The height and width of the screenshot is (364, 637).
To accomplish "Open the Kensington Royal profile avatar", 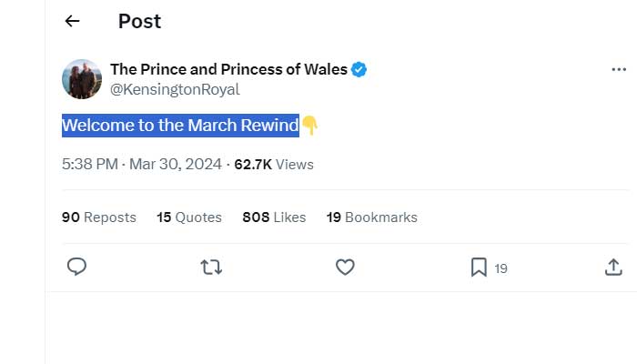I will (82, 79).
